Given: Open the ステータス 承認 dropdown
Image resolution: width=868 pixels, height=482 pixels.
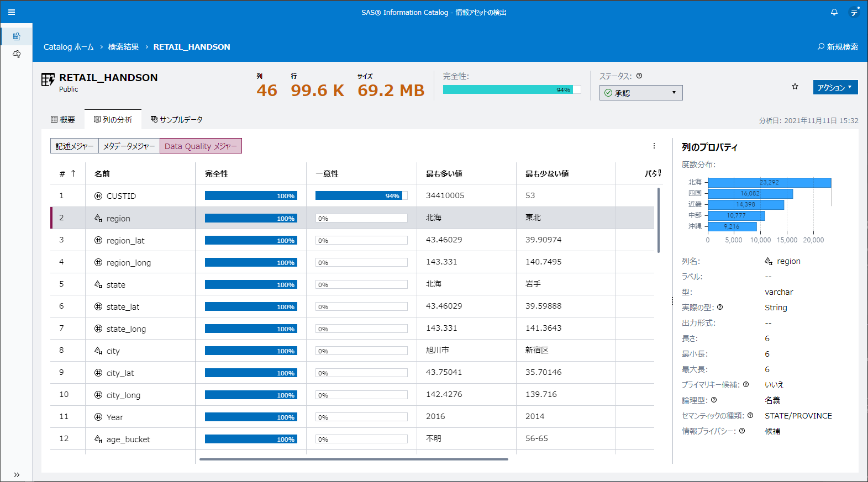Looking at the screenshot, I should [641, 93].
